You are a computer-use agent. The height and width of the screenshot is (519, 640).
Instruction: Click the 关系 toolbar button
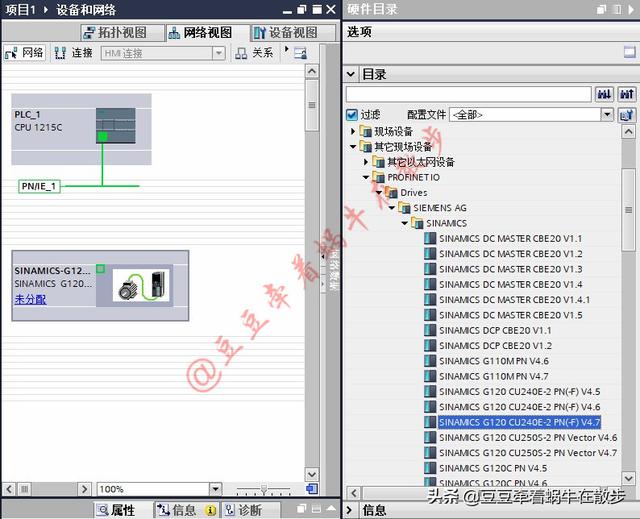click(x=253, y=53)
